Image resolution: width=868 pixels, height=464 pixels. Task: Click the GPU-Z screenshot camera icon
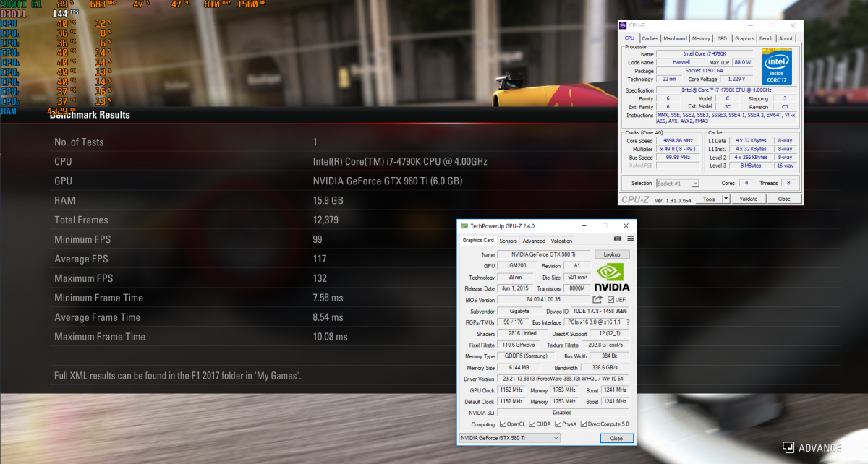(x=618, y=239)
